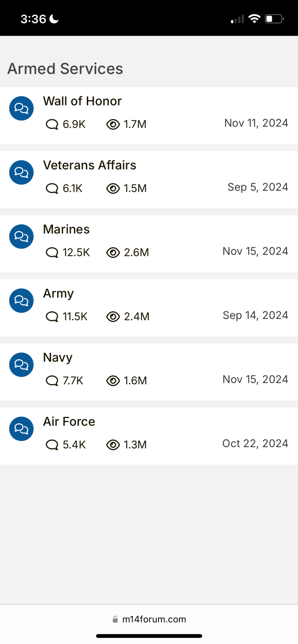Open the Wall of Honor forum
The image size is (298, 644).
82,101
